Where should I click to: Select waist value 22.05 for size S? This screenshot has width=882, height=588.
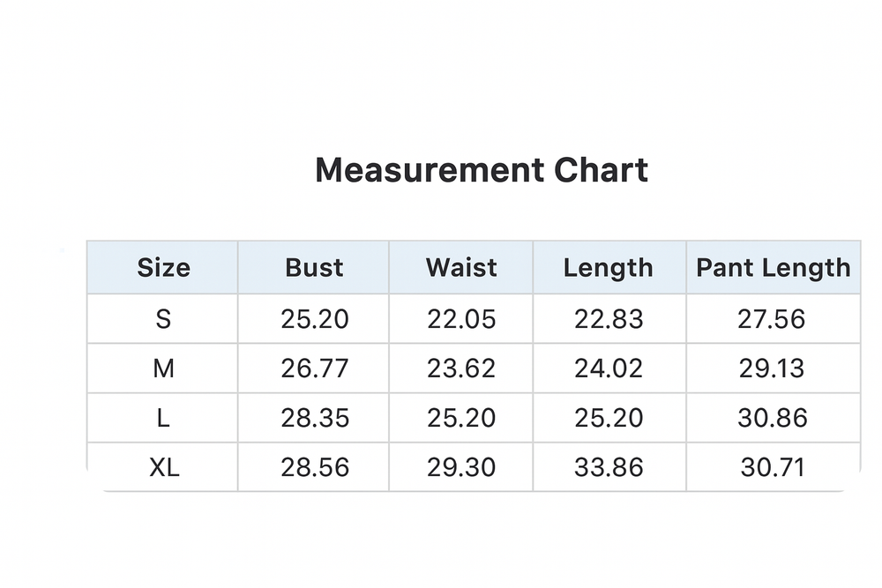461,319
